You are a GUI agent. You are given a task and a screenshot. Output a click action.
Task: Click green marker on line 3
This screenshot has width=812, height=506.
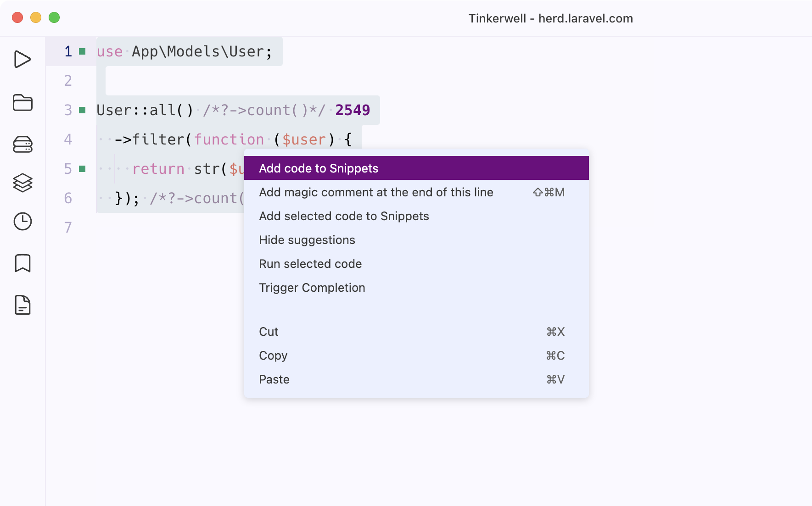pyautogui.click(x=82, y=110)
